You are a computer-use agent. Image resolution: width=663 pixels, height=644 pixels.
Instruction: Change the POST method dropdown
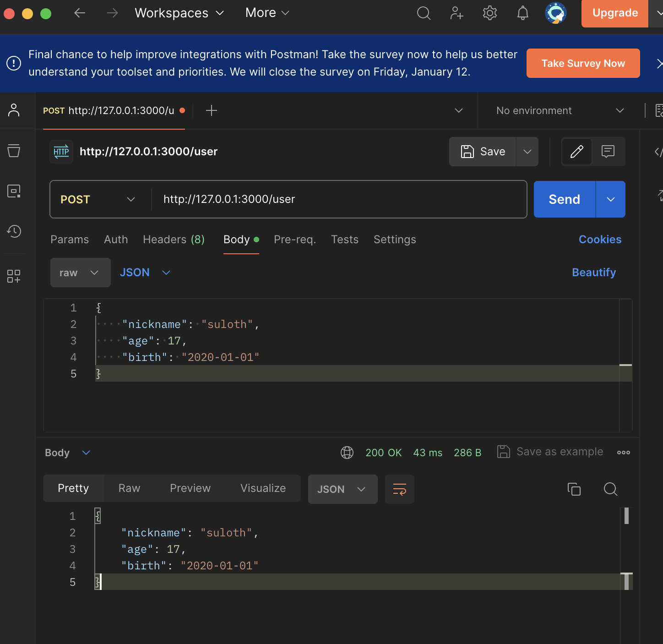[x=98, y=199]
